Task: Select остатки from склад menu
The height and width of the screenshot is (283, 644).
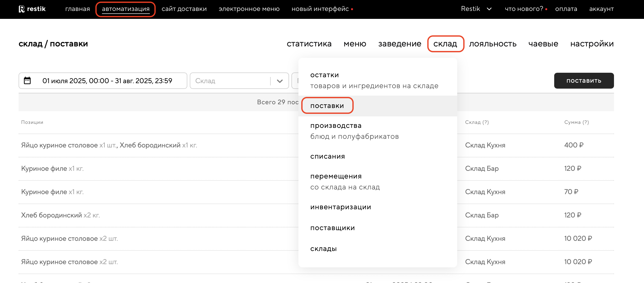Action: pyautogui.click(x=324, y=75)
